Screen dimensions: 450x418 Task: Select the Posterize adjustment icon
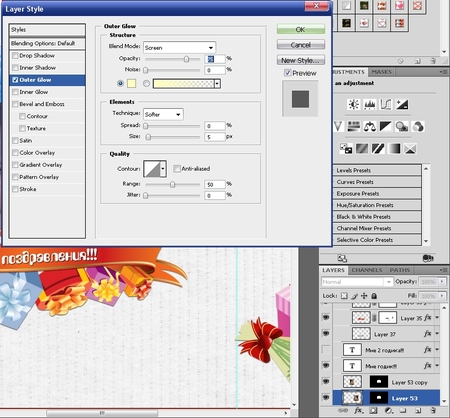(x=362, y=149)
